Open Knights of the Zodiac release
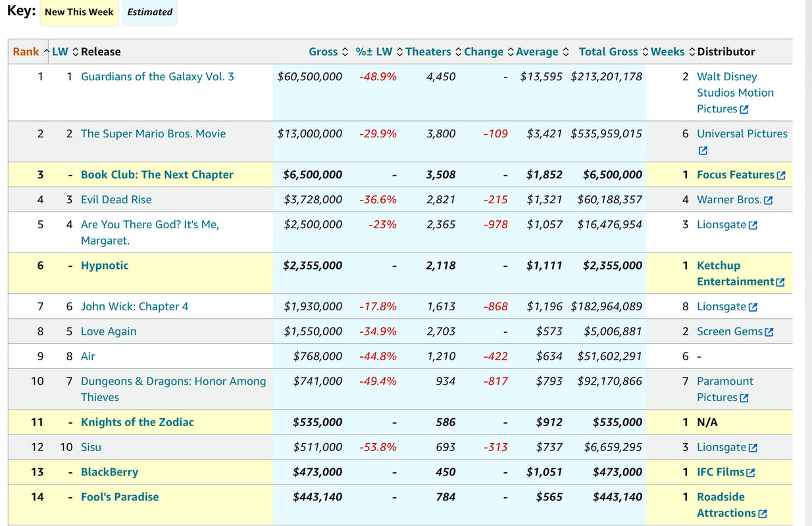The width and height of the screenshot is (812, 526). click(x=138, y=422)
